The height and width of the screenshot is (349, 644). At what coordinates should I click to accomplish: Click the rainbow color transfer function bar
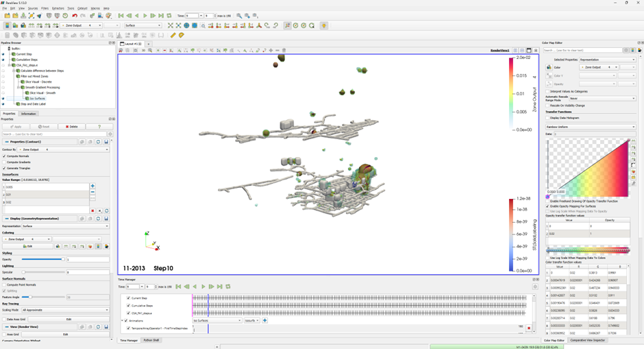(588, 250)
